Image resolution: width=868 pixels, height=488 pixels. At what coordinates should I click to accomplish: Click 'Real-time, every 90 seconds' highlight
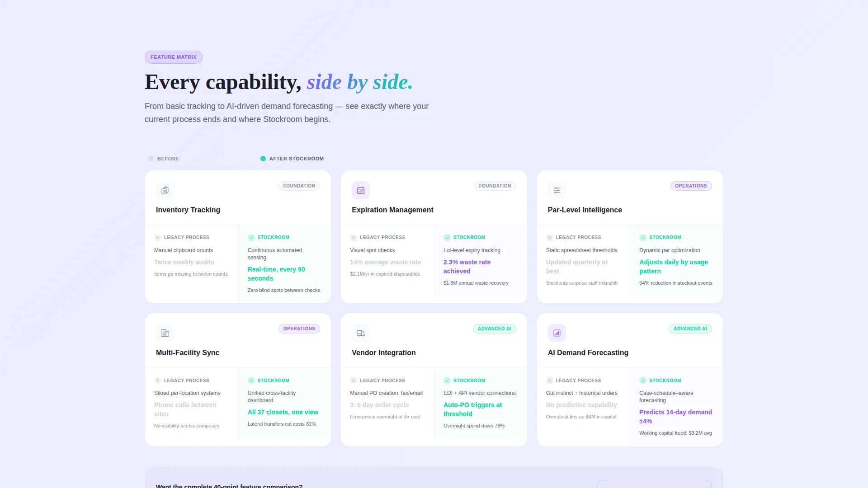276,274
